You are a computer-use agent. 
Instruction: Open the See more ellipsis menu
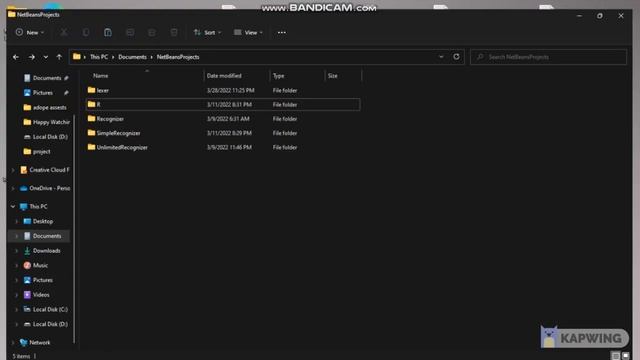pyautogui.click(x=282, y=32)
